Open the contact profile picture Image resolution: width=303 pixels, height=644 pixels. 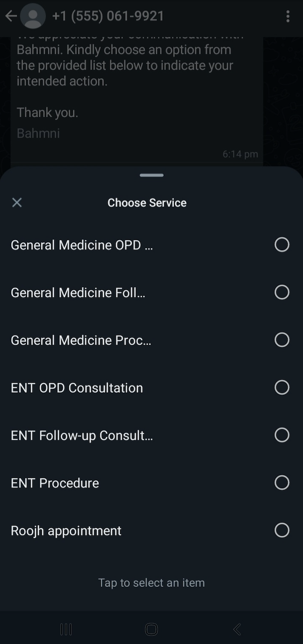33,16
